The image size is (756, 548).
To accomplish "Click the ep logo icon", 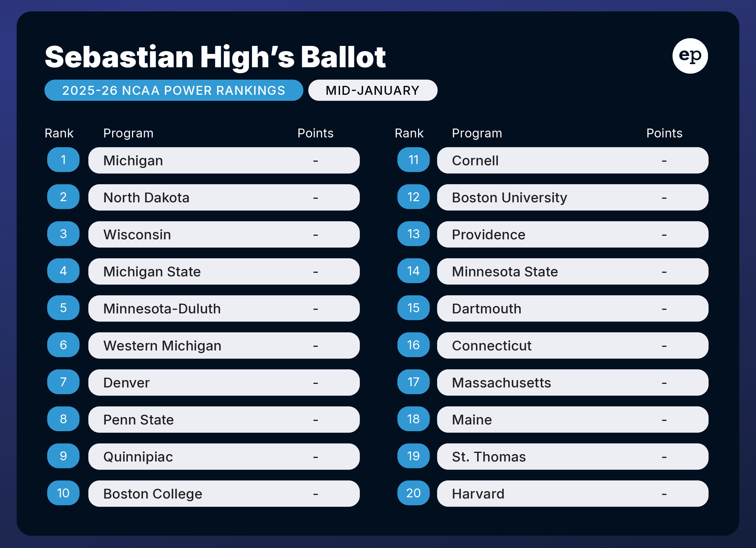I will coord(690,56).
